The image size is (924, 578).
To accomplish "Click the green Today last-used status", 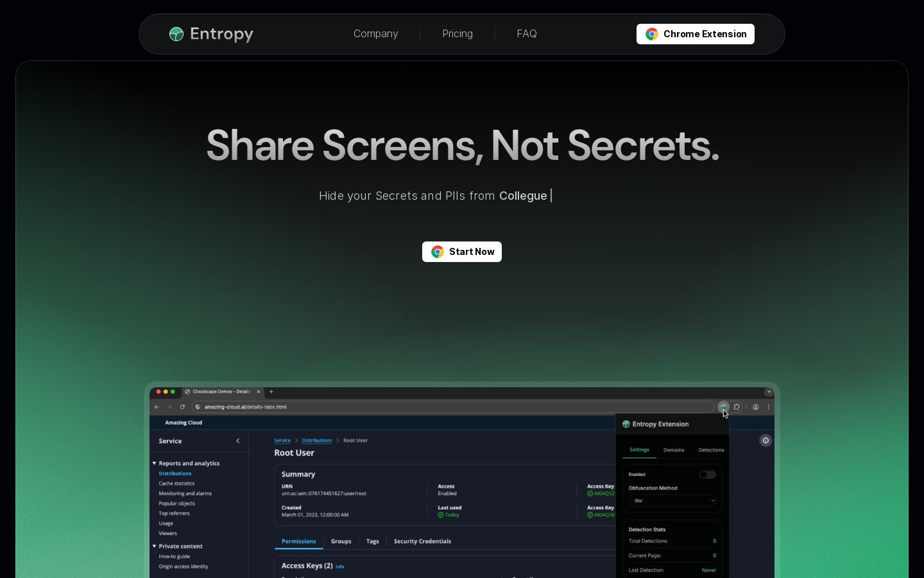I will 449,515.
